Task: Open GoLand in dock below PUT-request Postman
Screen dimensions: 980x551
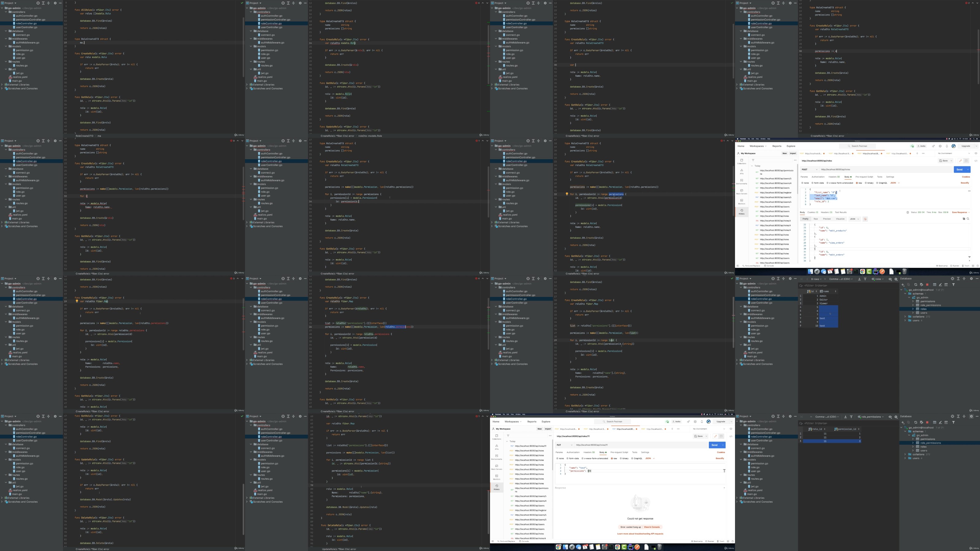Action: (630, 547)
